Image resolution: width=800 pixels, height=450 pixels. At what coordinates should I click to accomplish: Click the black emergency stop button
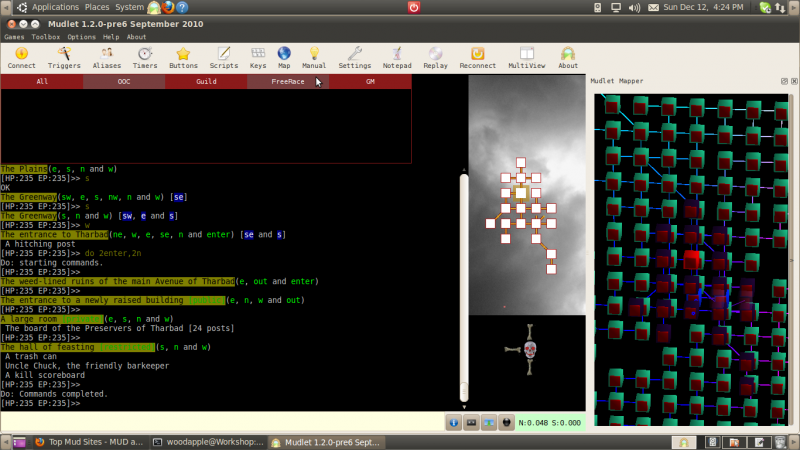click(506, 423)
